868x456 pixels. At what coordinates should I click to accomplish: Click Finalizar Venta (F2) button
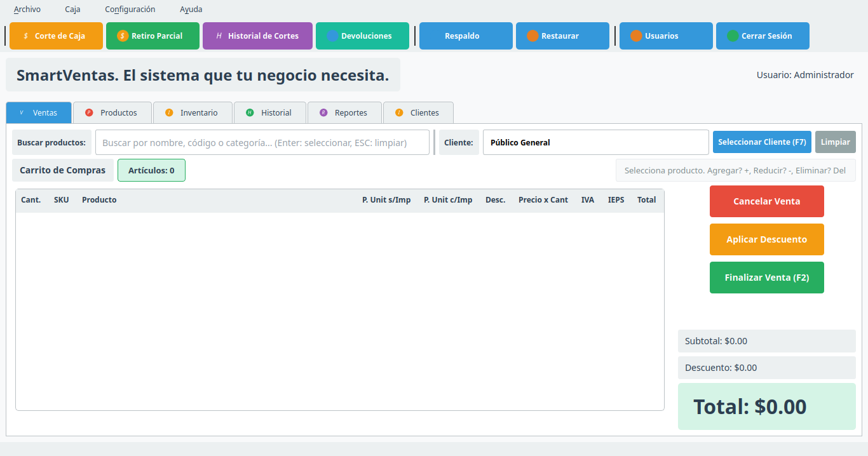click(x=767, y=278)
